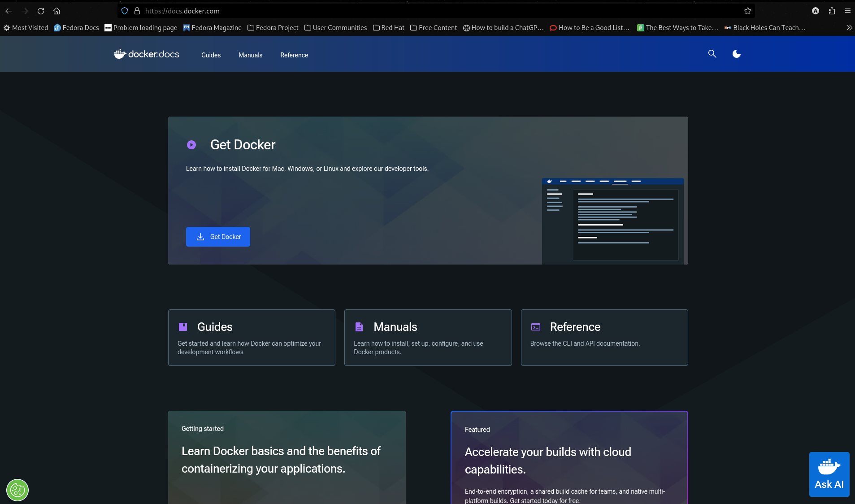Click the Manuals document icon

pyautogui.click(x=359, y=327)
